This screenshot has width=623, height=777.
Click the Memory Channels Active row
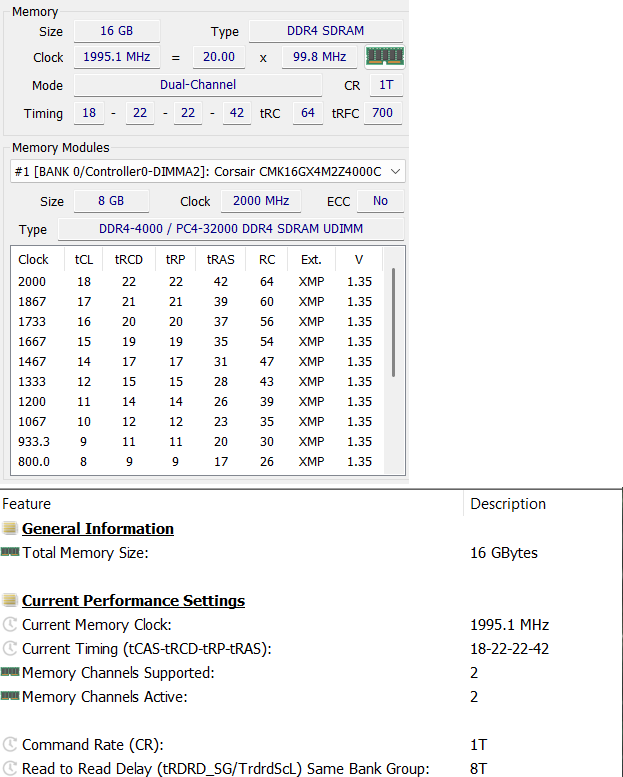point(311,697)
